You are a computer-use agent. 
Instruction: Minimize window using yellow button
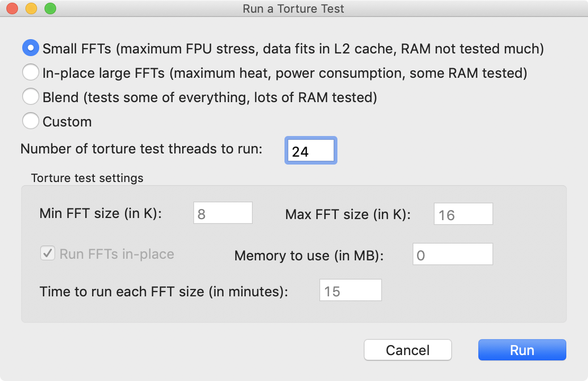[x=31, y=9]
